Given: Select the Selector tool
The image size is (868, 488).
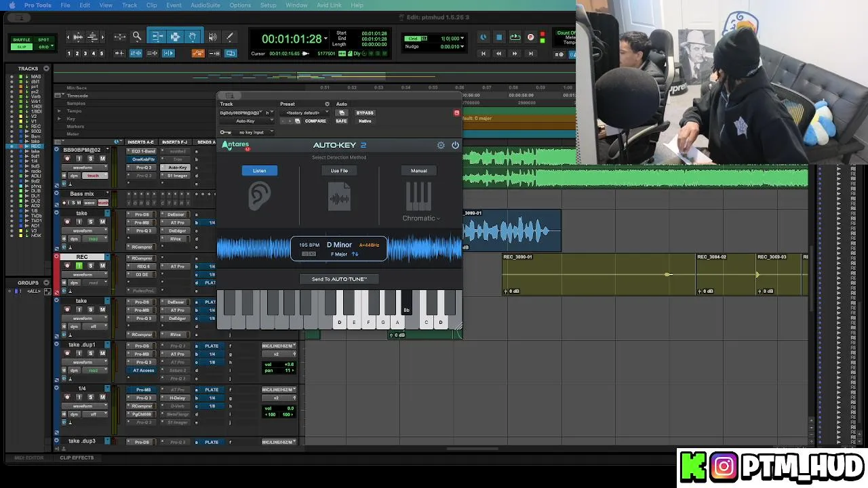Looking at the screenshot, I should [175, 37].
